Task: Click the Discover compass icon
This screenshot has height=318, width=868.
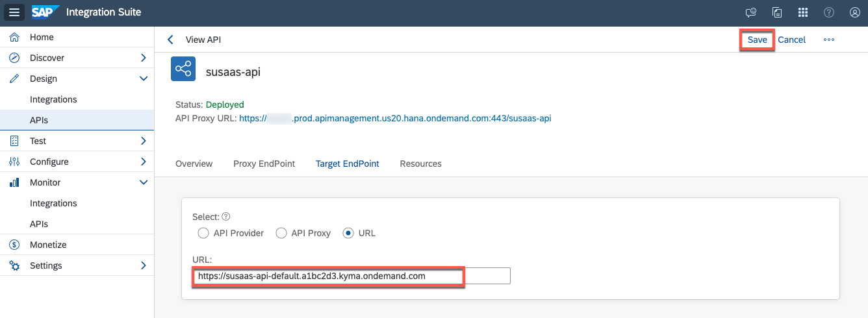Action: pyautogui.click(x=14, y=58)
